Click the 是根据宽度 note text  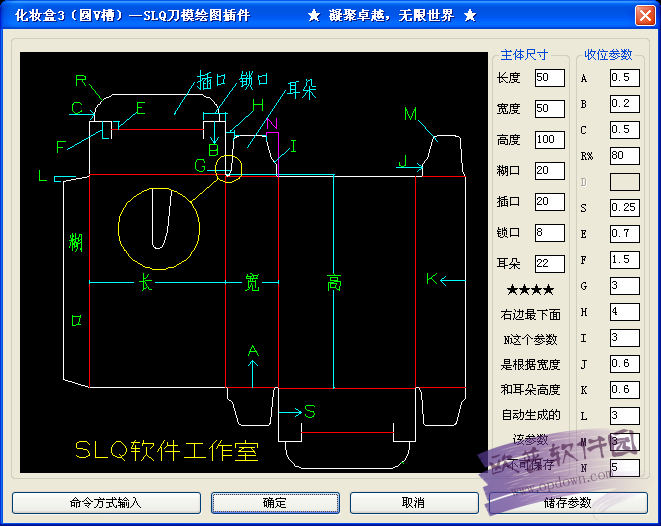pos(530,365)
